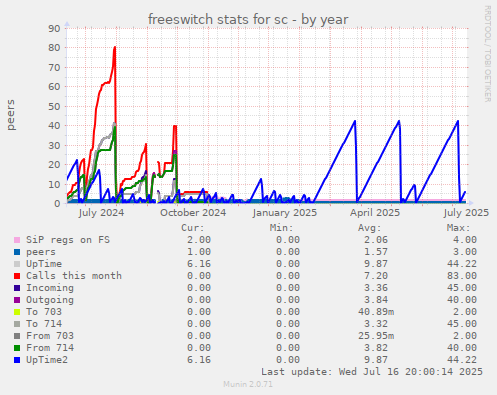Click peers row average value 1.57

376,252
